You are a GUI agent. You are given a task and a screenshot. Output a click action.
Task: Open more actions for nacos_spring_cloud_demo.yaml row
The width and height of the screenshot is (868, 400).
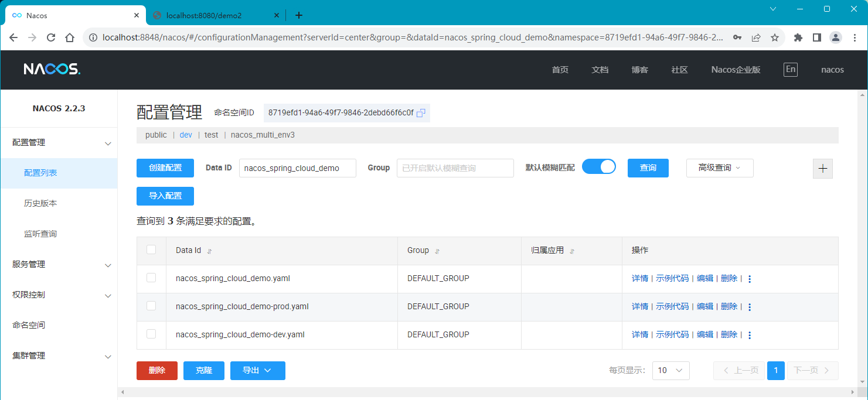[749, 279]
